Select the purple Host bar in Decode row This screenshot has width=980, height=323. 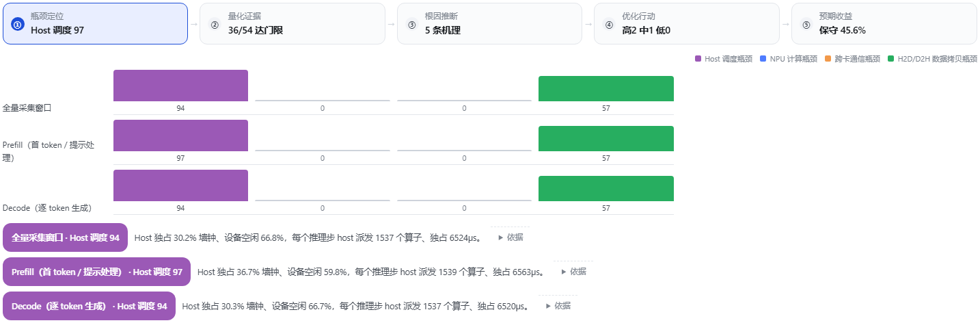180,185
